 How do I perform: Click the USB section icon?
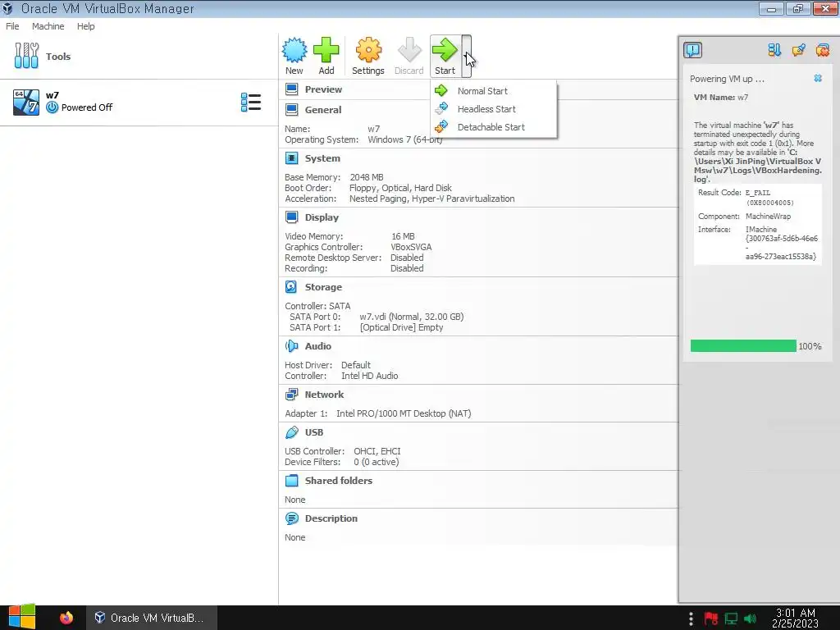click(x=291, y=431)
